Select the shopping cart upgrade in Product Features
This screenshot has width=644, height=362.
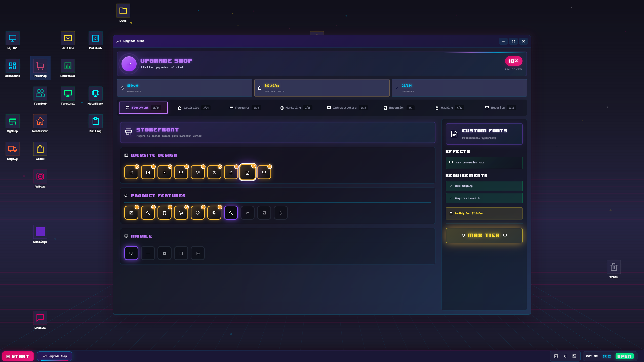click(x=181, y=213)
